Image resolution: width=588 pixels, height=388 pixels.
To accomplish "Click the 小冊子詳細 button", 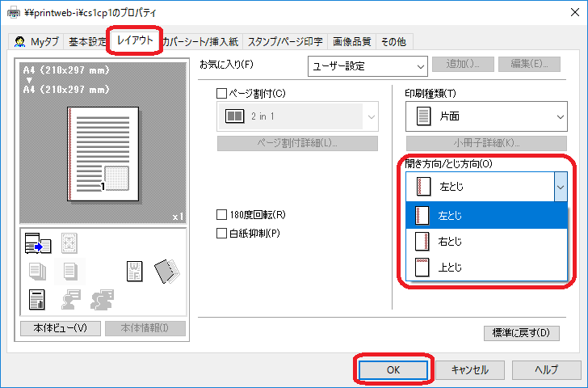I will pos(486,143).
